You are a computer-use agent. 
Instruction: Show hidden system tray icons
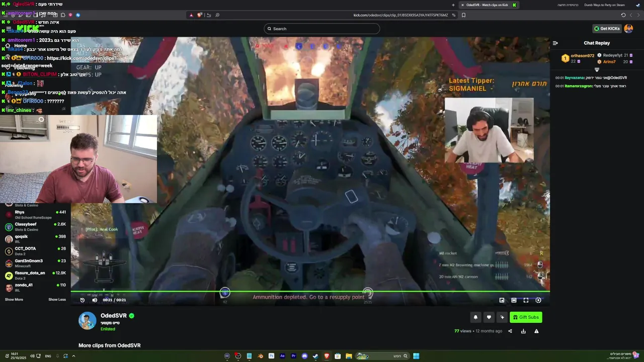tap(73, 356)
